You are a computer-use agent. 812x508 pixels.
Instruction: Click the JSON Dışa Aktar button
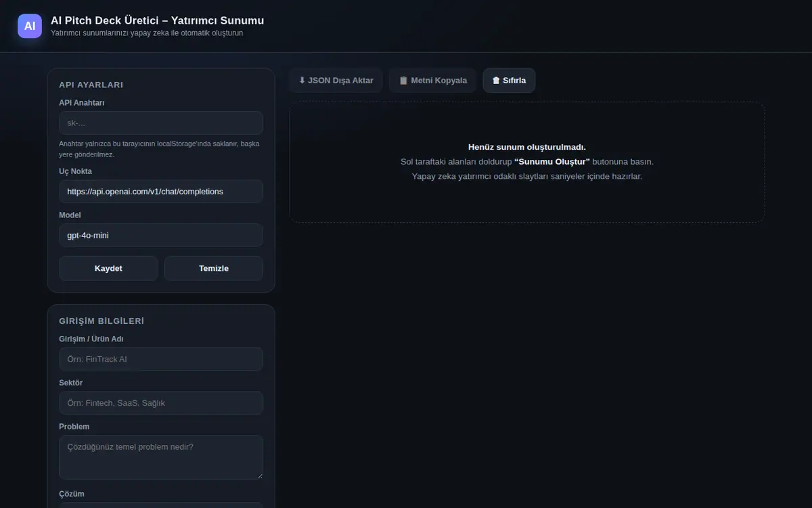[336, 80]
